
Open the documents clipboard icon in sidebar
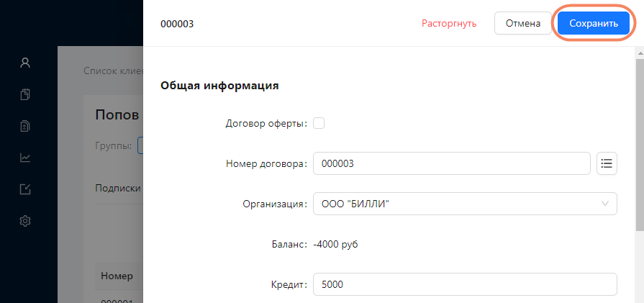(x=25, y=94)
